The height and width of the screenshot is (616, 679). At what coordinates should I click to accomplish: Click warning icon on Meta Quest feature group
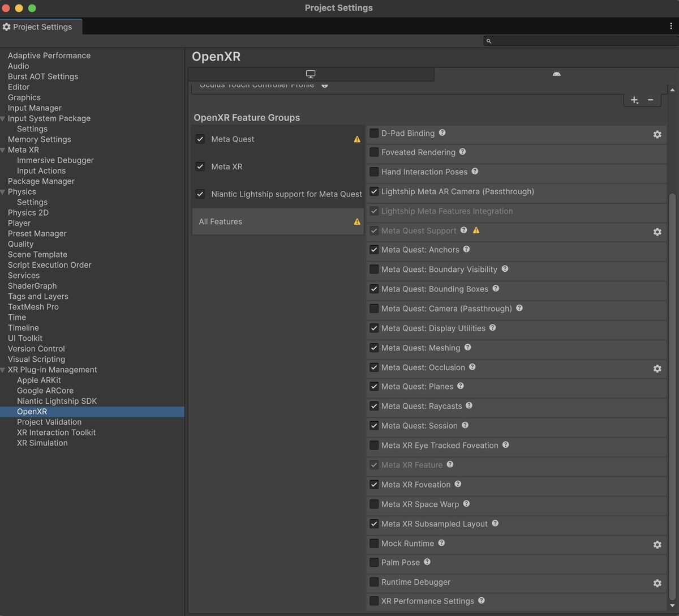coord(357,139)
